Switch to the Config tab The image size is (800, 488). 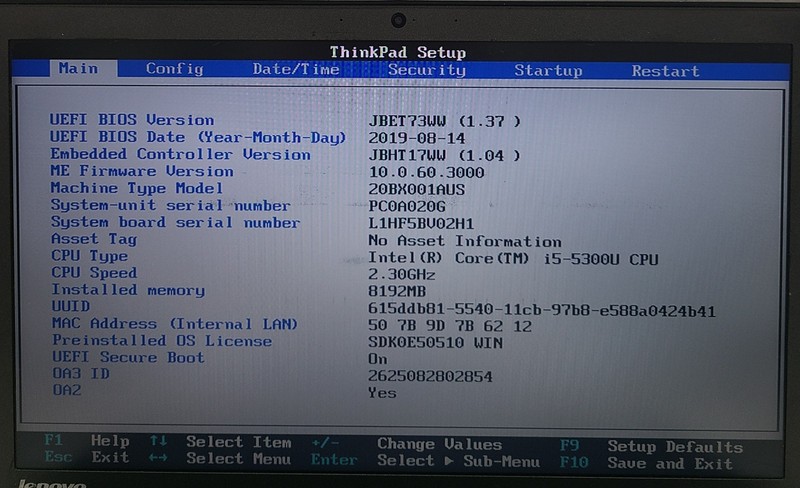click(174, 69)
